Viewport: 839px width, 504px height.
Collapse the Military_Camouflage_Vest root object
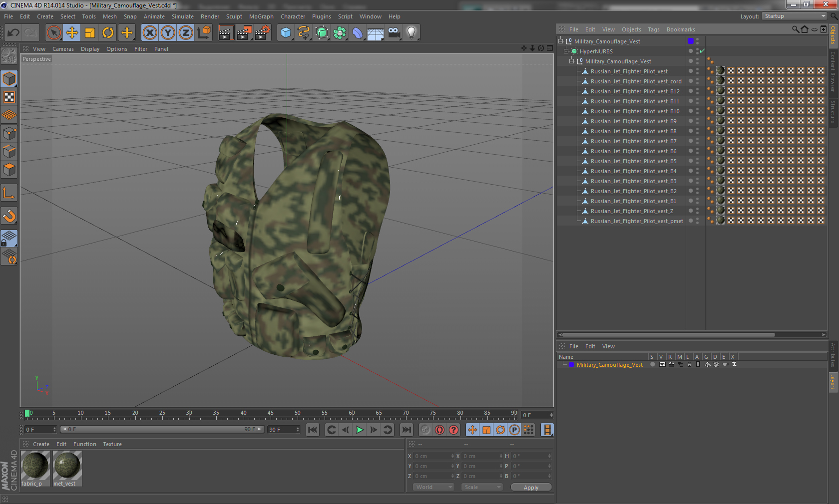(561, 41)
